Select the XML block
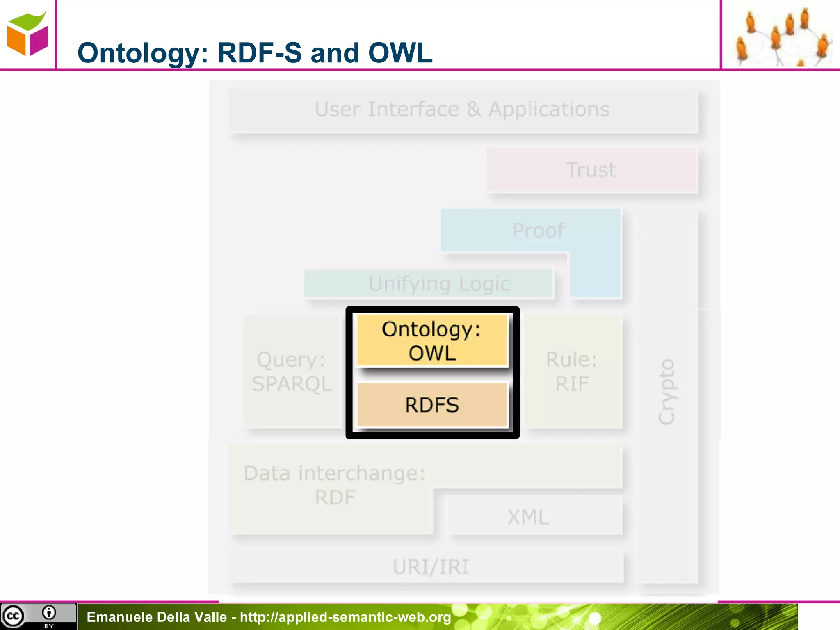This screenshot has width=840, height=630. (529, 516)
